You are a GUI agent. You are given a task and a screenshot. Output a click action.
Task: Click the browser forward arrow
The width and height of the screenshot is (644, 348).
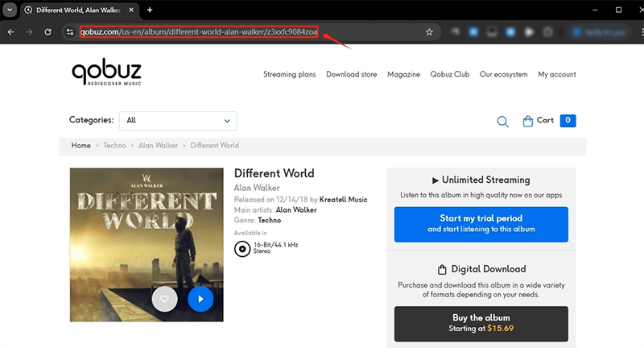click(x=29, y=31)
